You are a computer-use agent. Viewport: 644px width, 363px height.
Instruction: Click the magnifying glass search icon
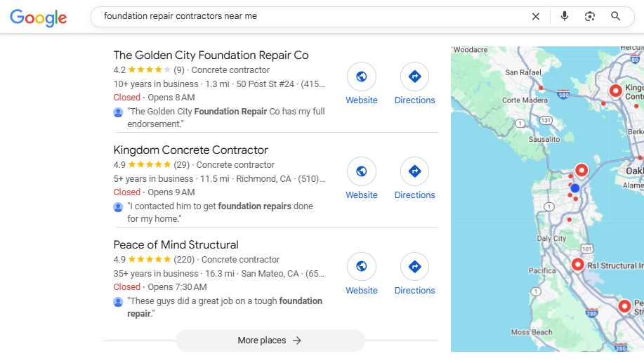(616, 16)
